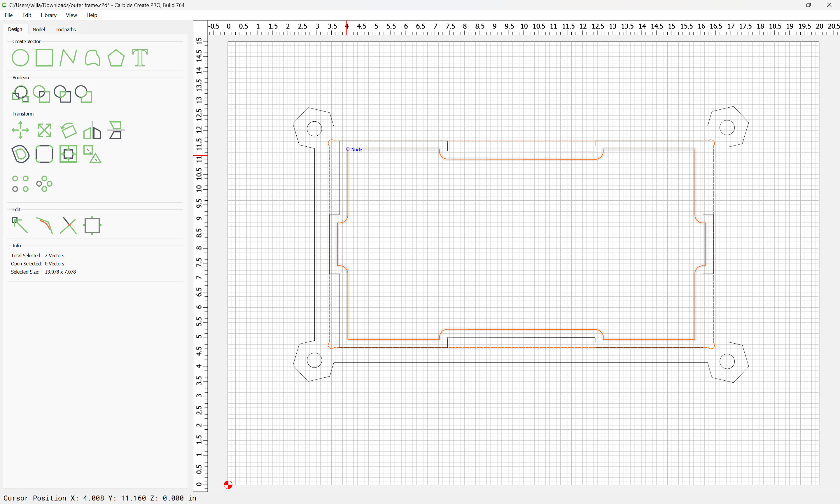Viewport: 840px width, 504px height.
Task: Open the Circular Array tool
Action: [x=44, y=184]
